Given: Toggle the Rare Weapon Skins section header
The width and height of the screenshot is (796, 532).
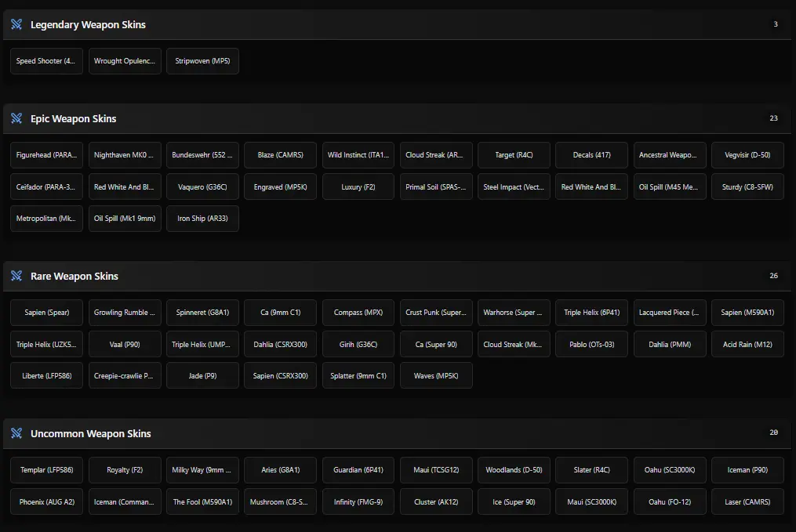Looking at the screenshot, I should pos(392,276).
